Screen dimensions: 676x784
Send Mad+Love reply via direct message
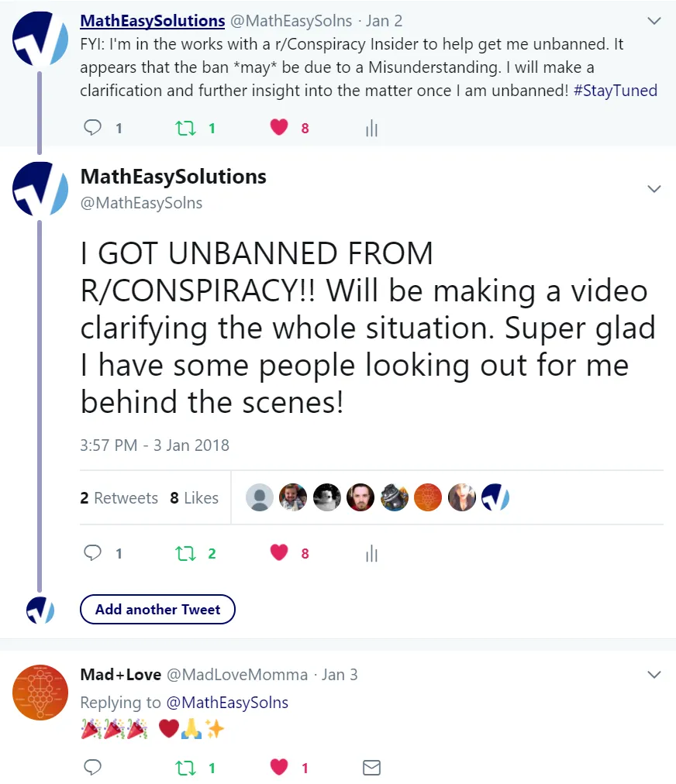click(x=371, y=768)
